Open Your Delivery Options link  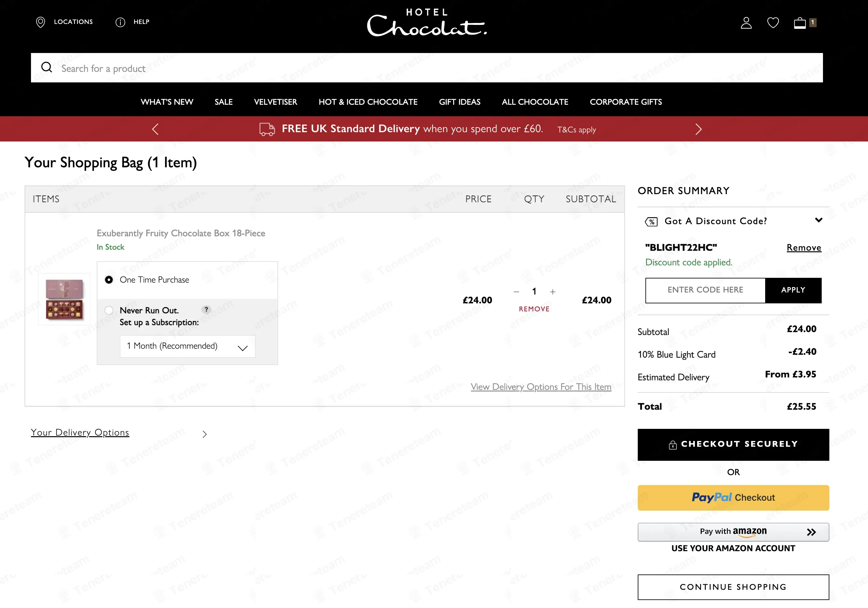[80, 433]
